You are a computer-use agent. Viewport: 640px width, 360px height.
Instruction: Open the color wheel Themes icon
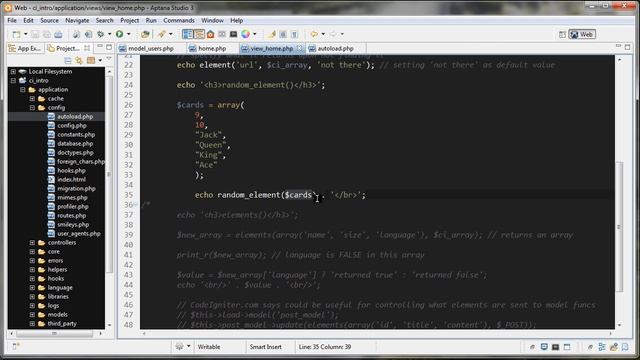(x=245, y=34)
